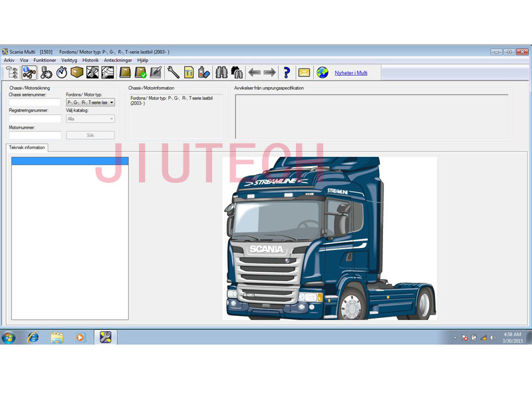
Task: Click the plain brown book icon
Action: click(x=125, y=72)
